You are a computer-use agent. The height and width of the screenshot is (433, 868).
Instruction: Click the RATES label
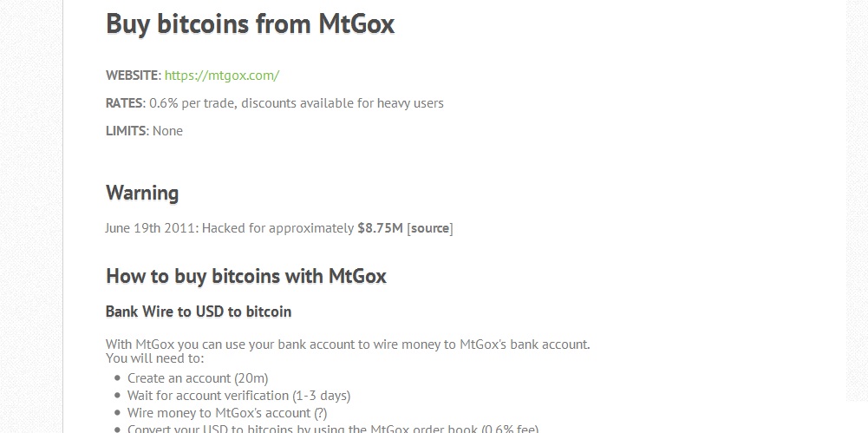[123, 103]
